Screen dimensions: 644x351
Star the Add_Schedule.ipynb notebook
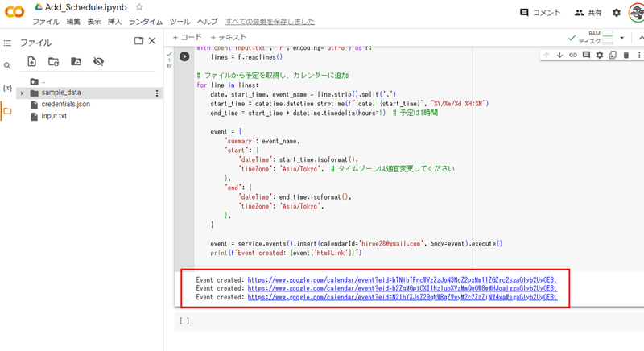[139, 7]
